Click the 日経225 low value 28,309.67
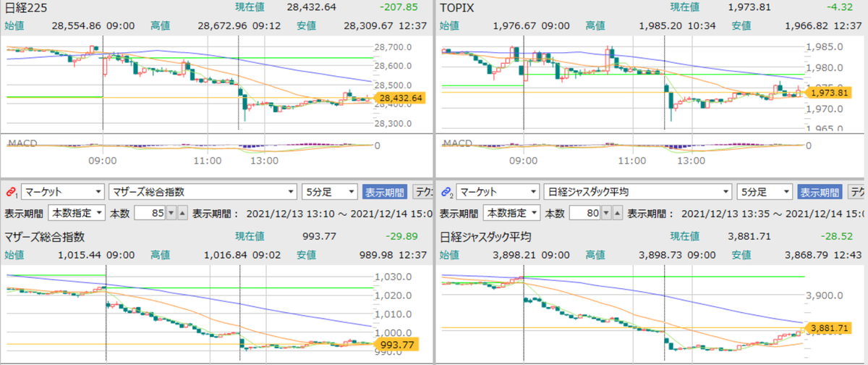The width and height of the screenshot is (868, 365). click(x=368, y=25)
